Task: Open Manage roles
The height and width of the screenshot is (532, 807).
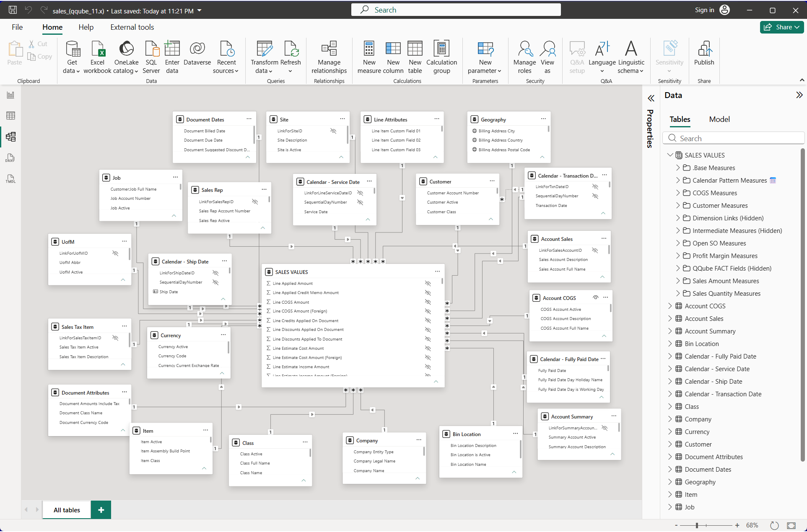Action: (x=524, y=57)
